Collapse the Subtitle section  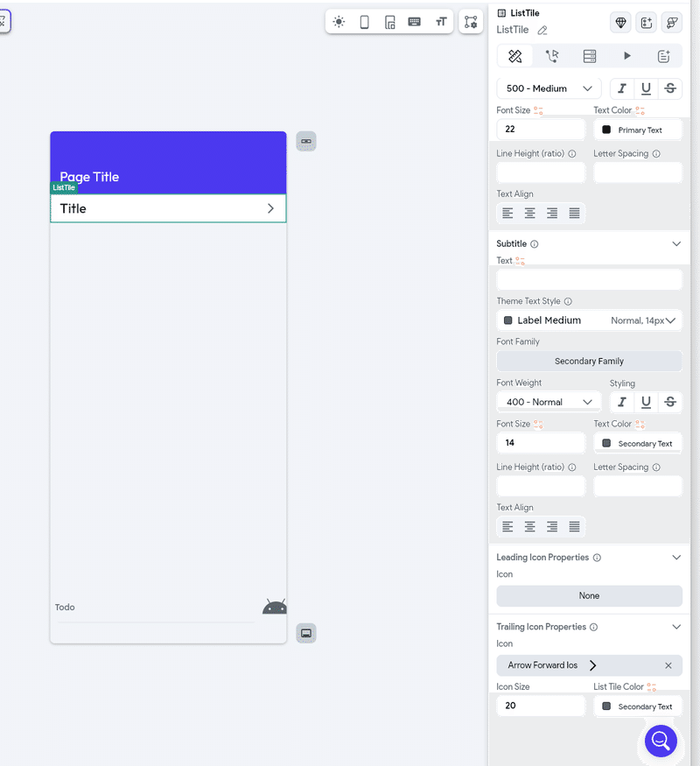click(x=676, y=243)
